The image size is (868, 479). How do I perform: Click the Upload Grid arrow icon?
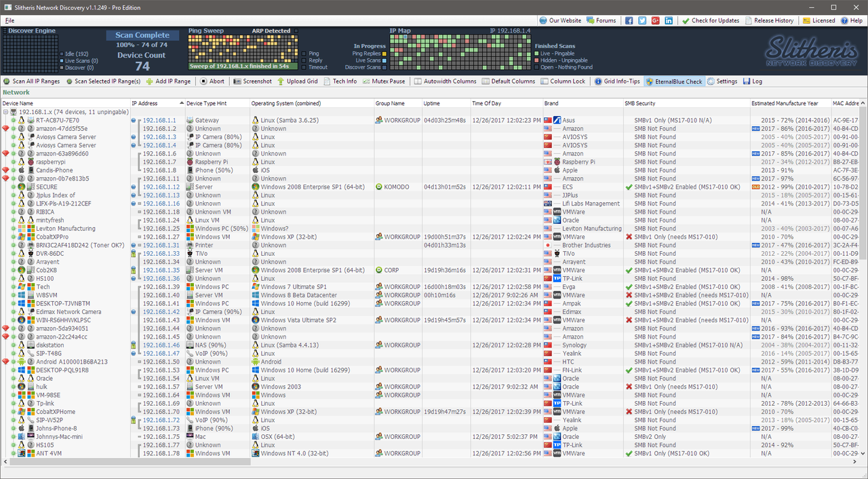click(281, 81)
